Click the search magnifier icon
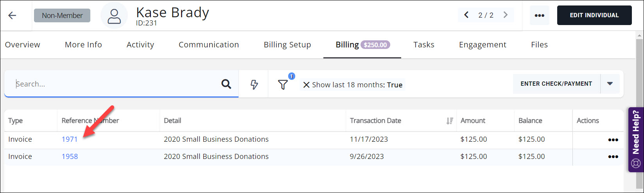 point(226,84)
